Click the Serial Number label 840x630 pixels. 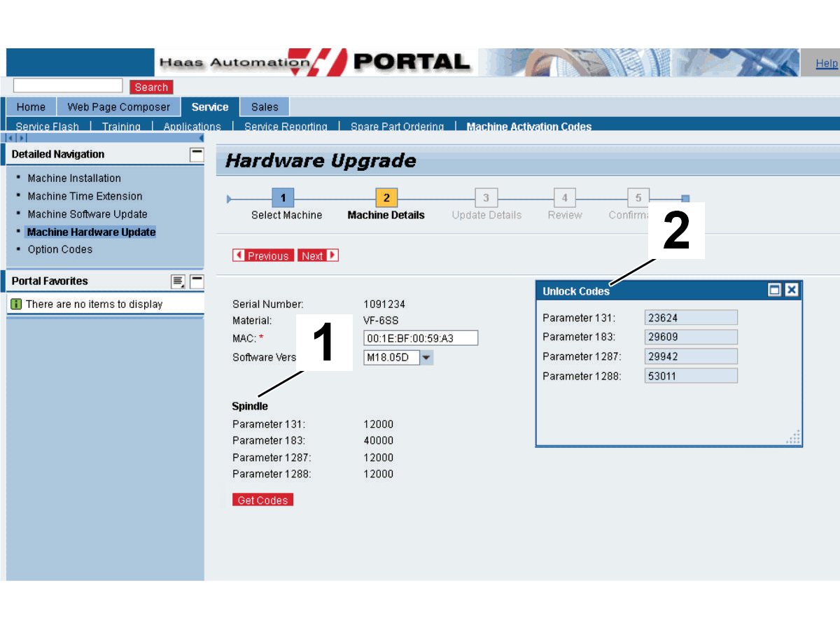pyautogui.click(x=268, y=304)
